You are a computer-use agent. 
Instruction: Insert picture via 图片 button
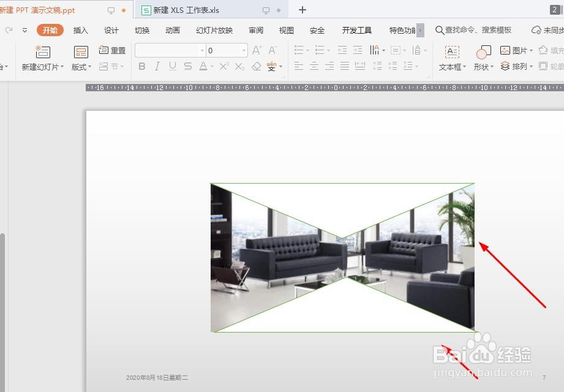click(x=516, y=50)
